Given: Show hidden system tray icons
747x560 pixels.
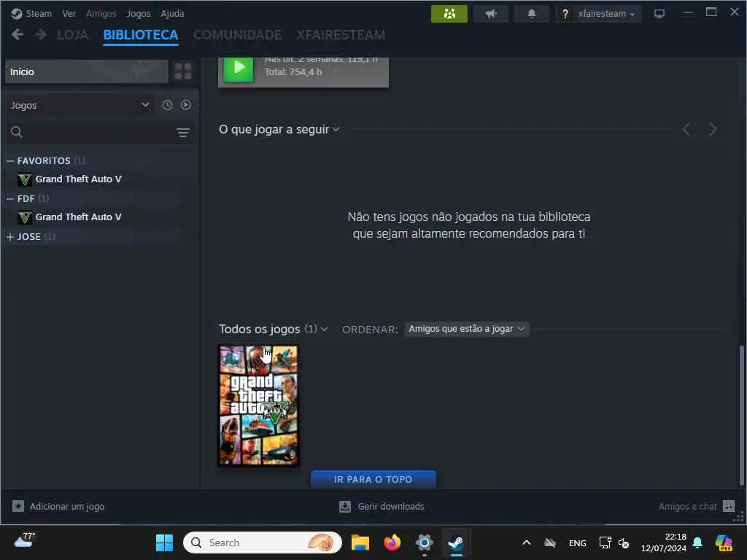Looking at the screenshot, I should [x=527, y=542].
